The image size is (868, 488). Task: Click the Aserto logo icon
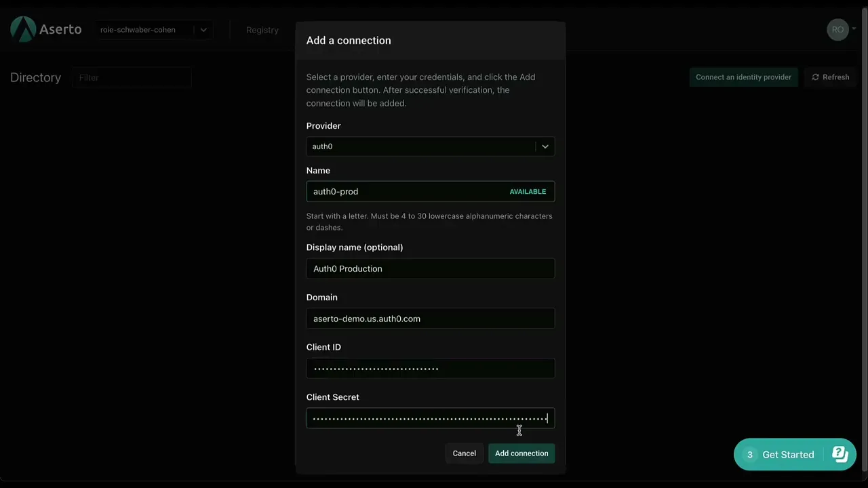click(23, 29)
